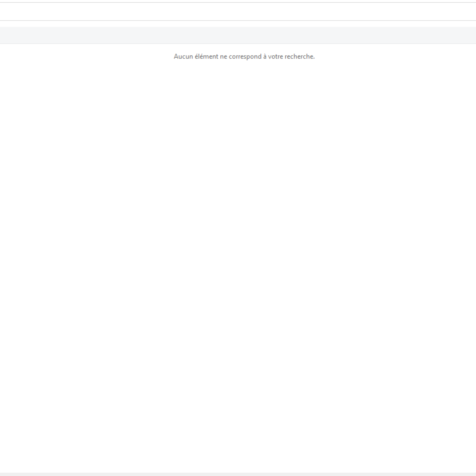Click the word 'Aucun' in the message

[x=183, y=56]
